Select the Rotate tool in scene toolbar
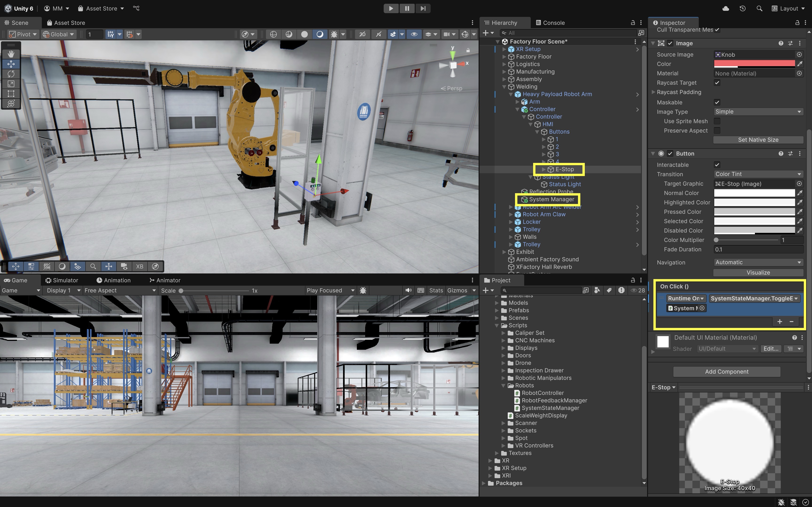The height and width of the screenshot is (507, 812). click(11, 74)
